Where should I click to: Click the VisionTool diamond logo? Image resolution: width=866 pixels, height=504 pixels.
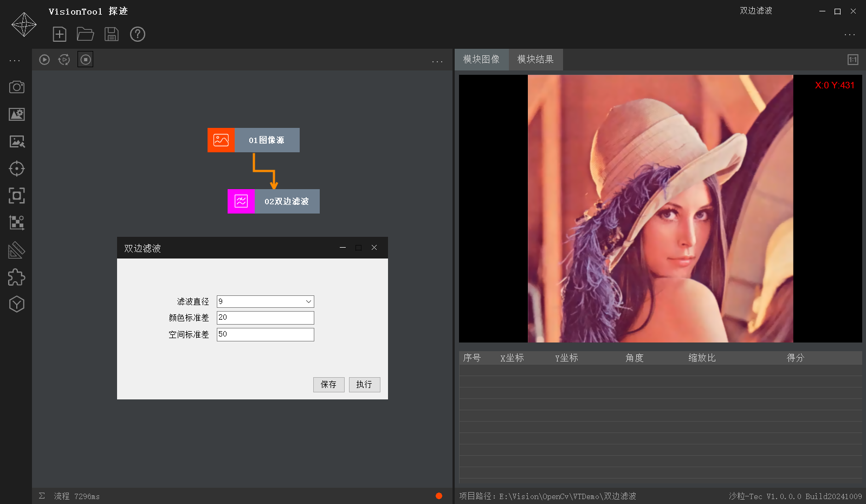[24, 24]
